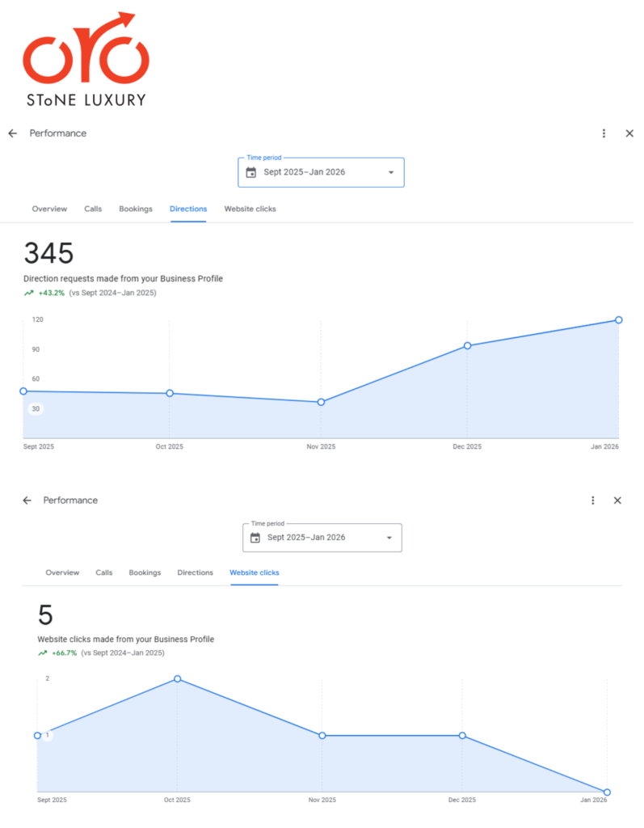Click Oct 2025 data point on Directions chart
644x828 pixels.
coord(170,394)
